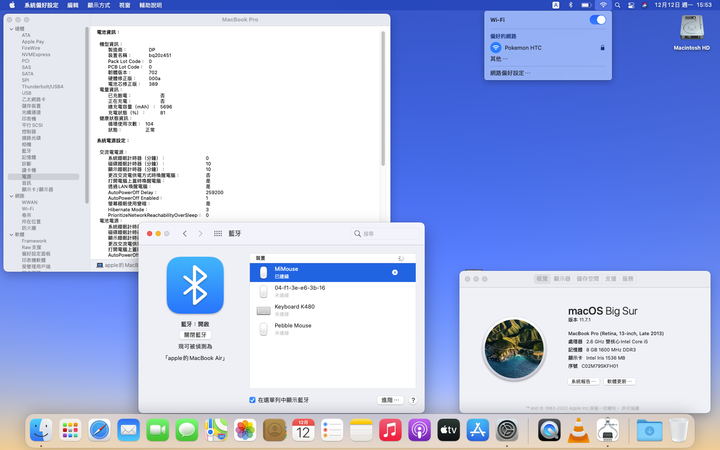Switch to 儲存空間 tab in About This Mac
This screenshot has height=450, width=720.
[588, 279]
